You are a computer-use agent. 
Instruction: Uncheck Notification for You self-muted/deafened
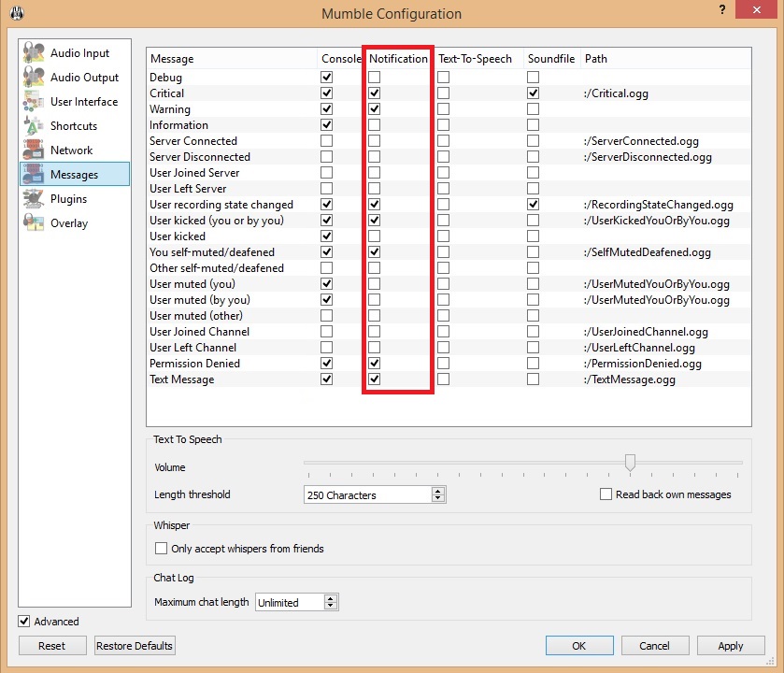[x=374, y=252]
